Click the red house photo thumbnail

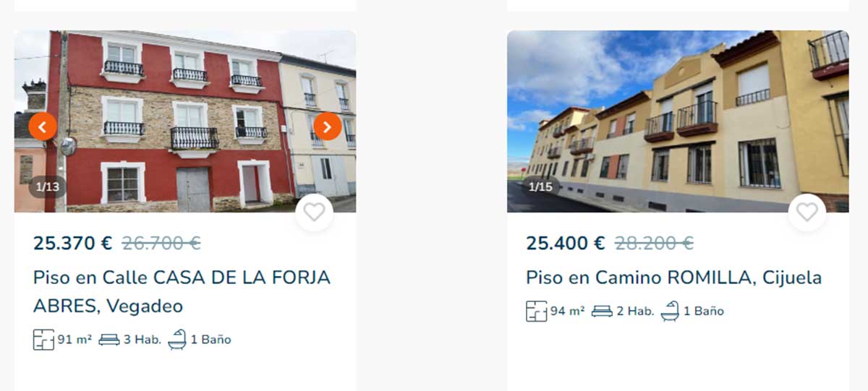pyautogui.click(x=184, y=121)
